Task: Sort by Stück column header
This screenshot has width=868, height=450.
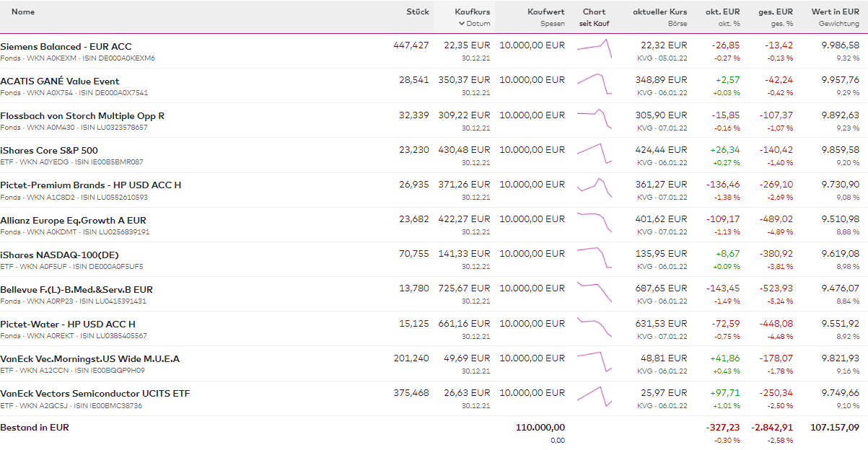Action: 417,12
